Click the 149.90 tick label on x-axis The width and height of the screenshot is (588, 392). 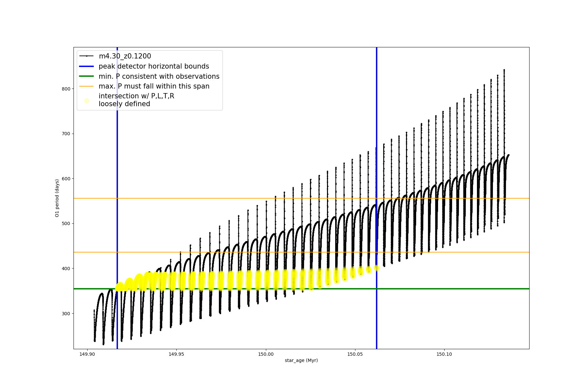click(87, 354)
